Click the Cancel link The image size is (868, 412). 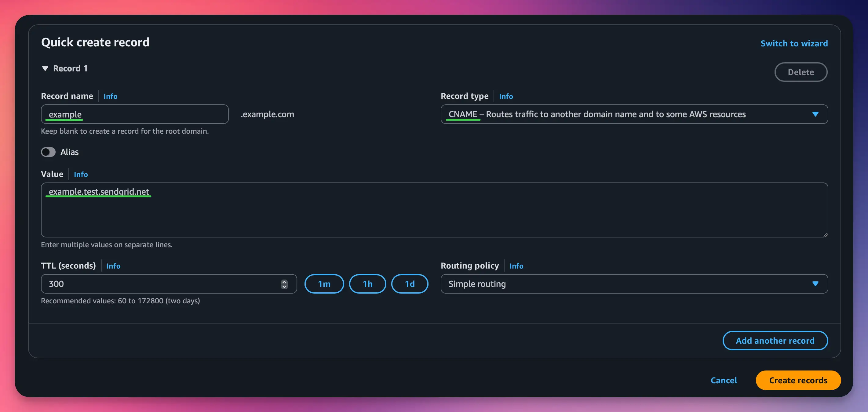(x=724, y=380)
